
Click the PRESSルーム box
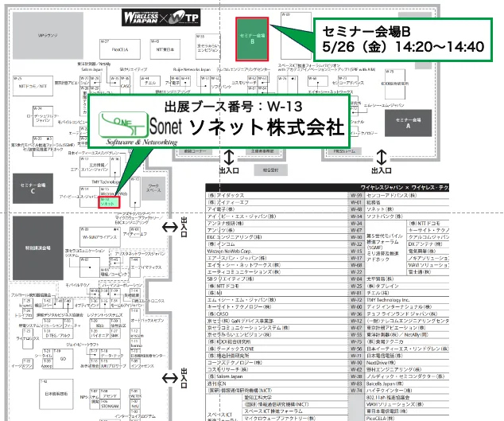344,151
